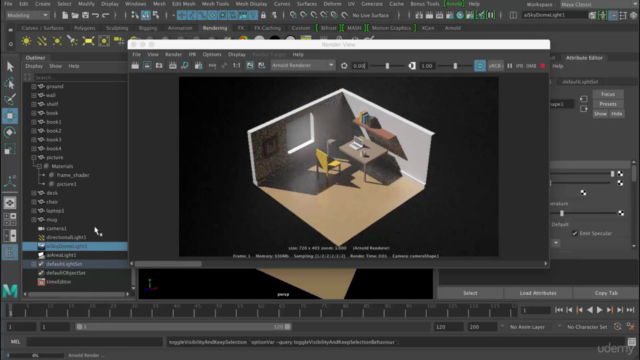640x360 pixels.
Task: Expand the mug node in Outliner
Action: point(34,220)
